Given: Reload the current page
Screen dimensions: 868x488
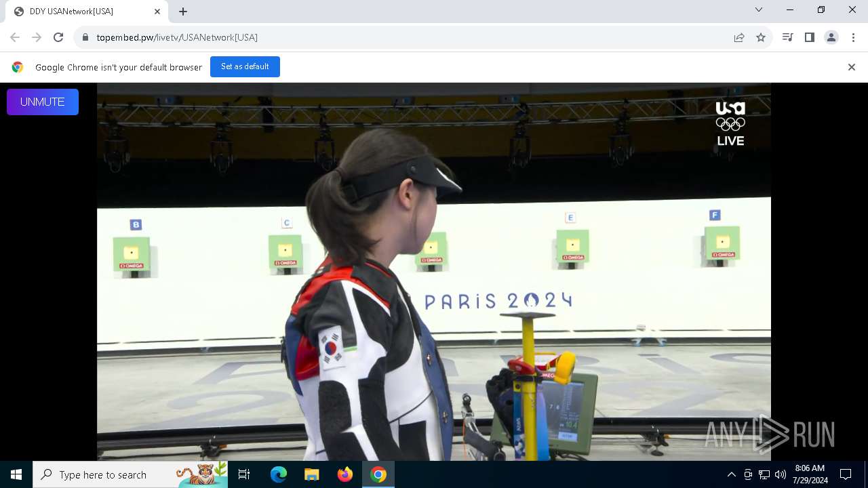Looking at the screenshot, I should (x=58, y=37).
